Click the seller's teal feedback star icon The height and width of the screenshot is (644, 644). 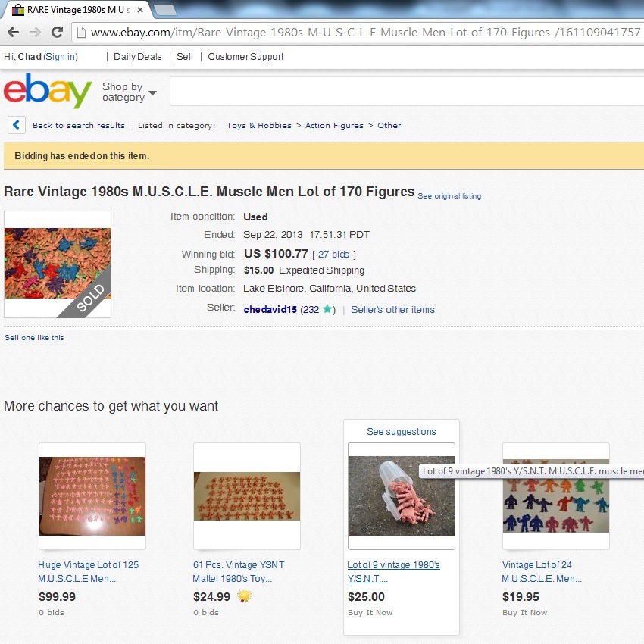click(327, 309)
